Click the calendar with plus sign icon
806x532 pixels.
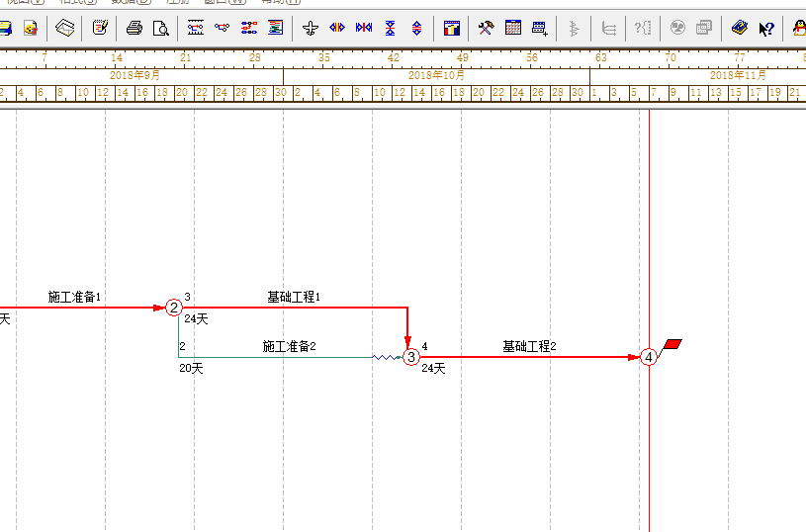[540, 28]
